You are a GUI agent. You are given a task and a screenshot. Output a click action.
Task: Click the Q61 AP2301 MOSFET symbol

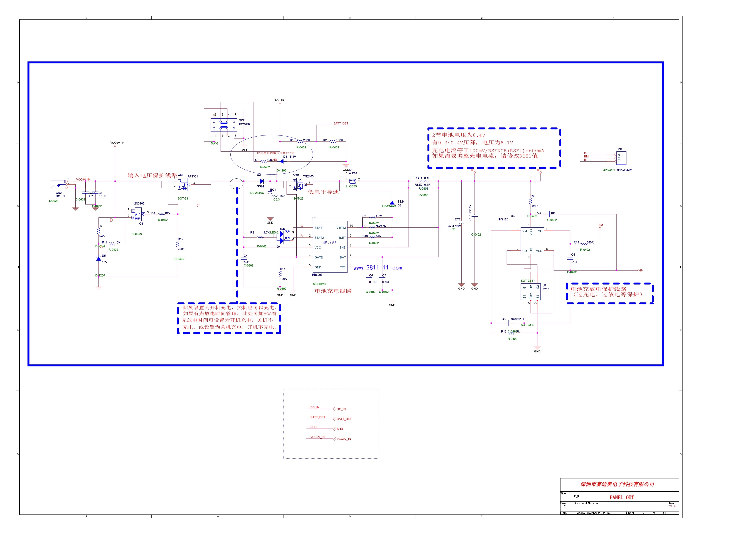click(184, 184)
